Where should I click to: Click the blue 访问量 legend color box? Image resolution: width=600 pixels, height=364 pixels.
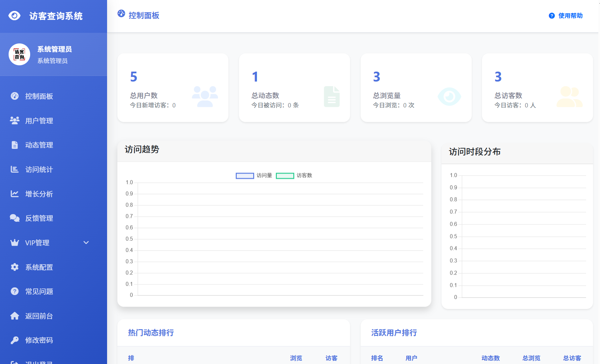tap(245, 176)
